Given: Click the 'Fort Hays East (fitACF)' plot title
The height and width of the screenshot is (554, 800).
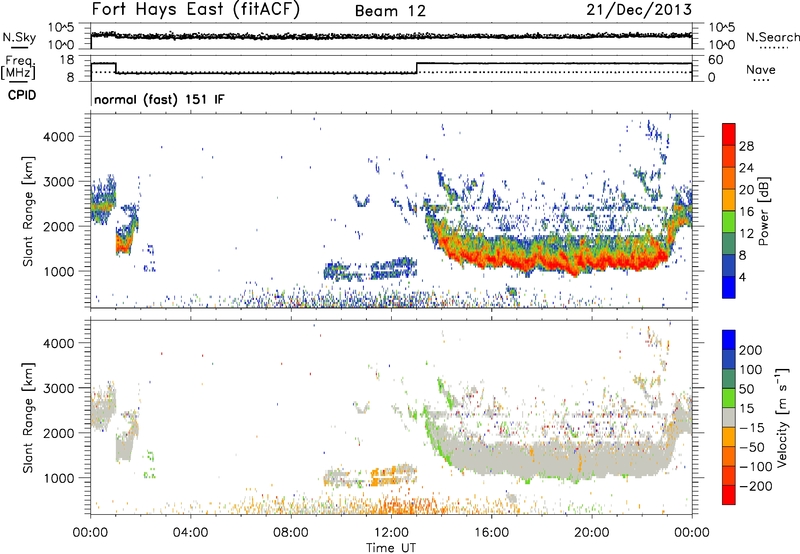Looking at the screenshot, I should pos(195,10).
